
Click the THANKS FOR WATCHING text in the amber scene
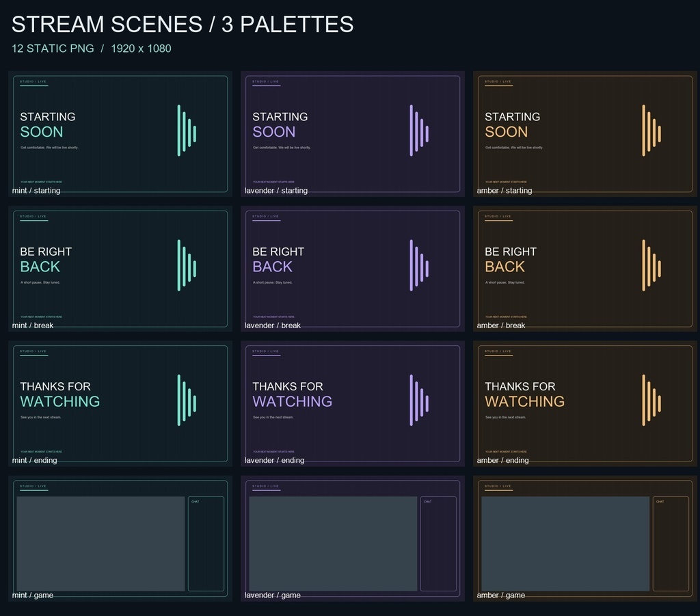pos(524,394)
